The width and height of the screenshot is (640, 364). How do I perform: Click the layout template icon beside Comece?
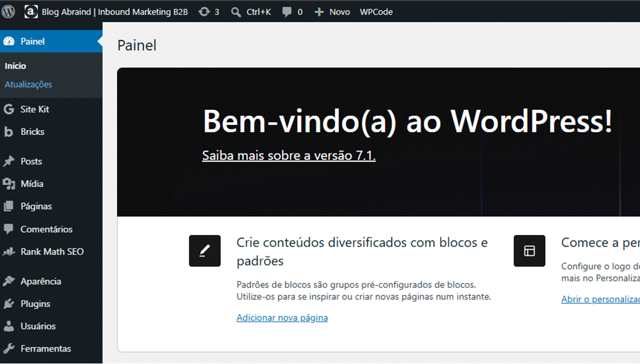[530, 251]
